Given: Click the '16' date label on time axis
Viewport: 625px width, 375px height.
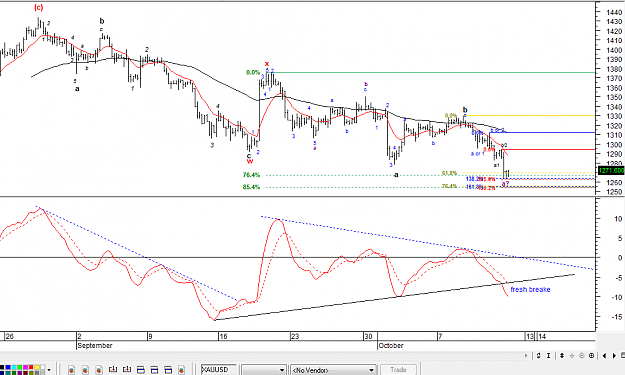Looking at the screenshot, I should click(x=223, y=336).
